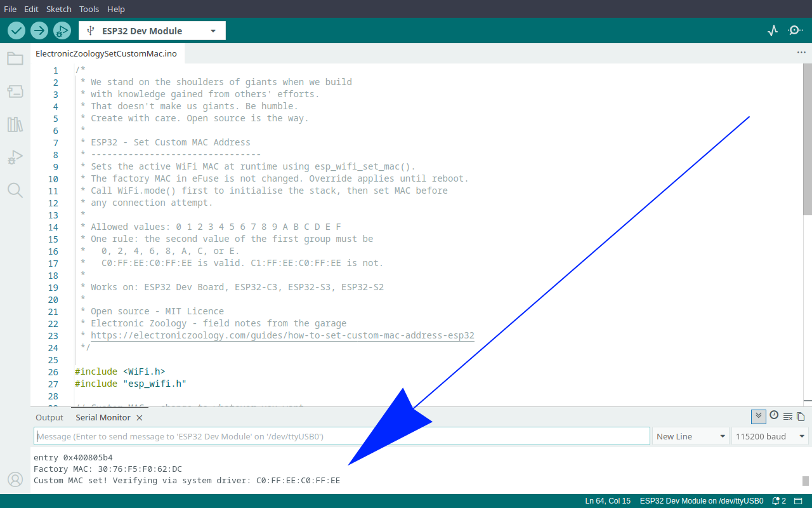Click the #include <WiFi.h> code line
Image resolution: width=812 pixels, height=508 pixels.
120,371
